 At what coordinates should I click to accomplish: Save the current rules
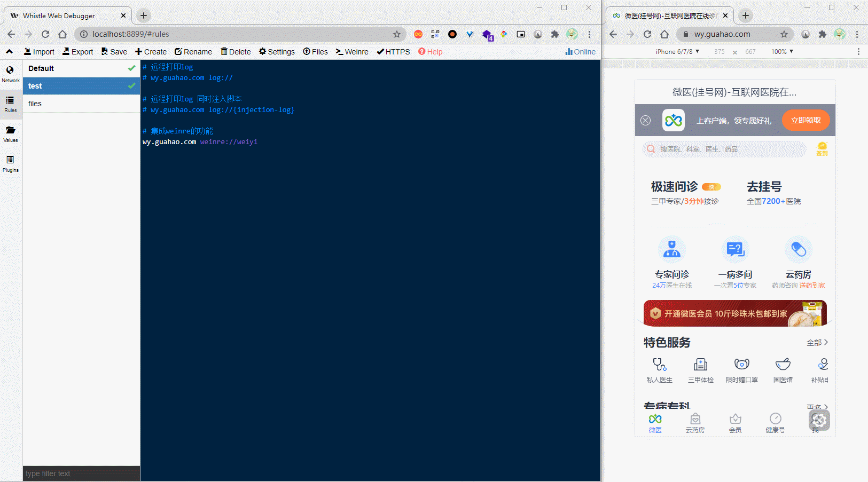tap(114, 52)
